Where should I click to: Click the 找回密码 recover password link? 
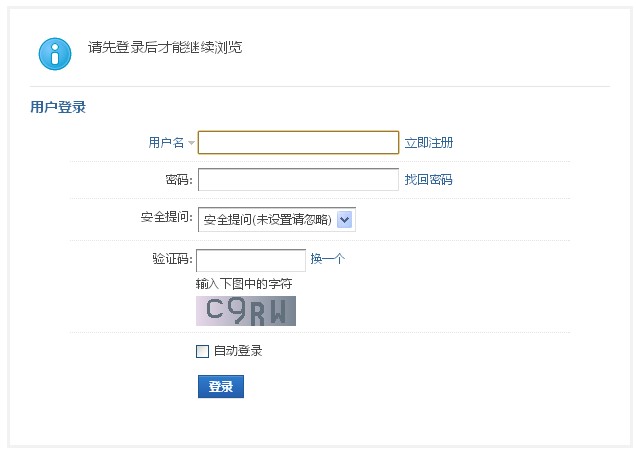(428, 180)
